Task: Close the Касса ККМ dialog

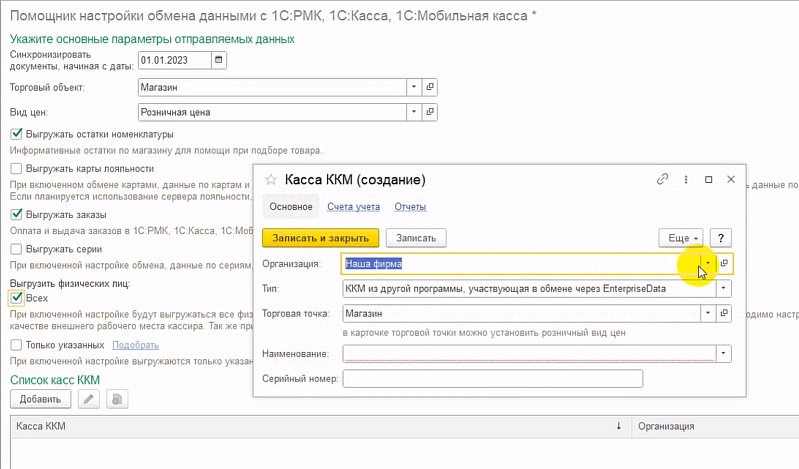Action: click(731, 179)
